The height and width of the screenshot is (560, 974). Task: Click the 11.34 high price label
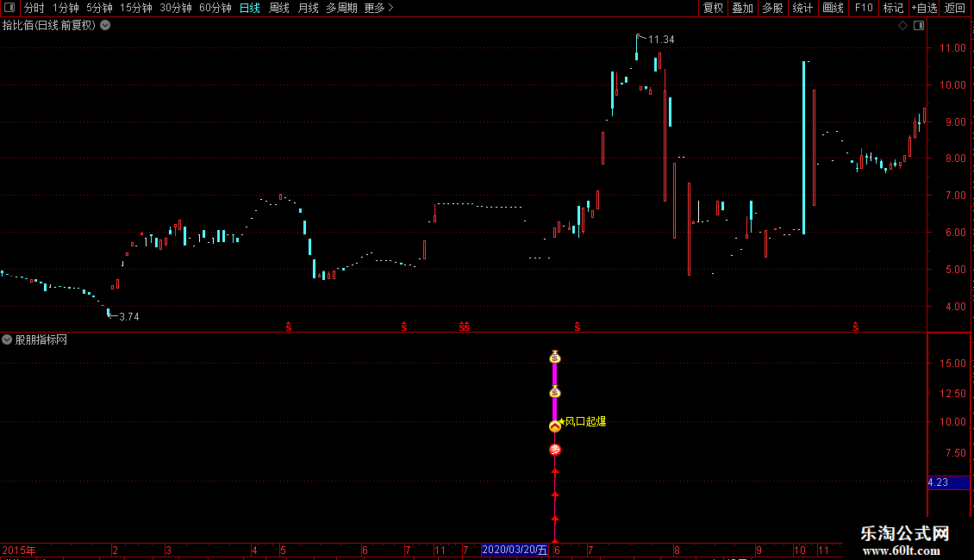[661, 40]
